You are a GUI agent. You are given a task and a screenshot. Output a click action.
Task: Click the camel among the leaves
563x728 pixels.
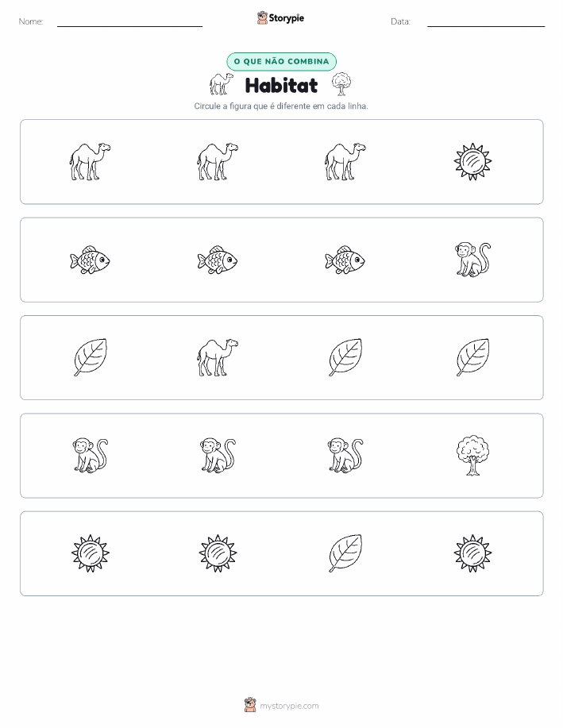[x=218, y=357]
